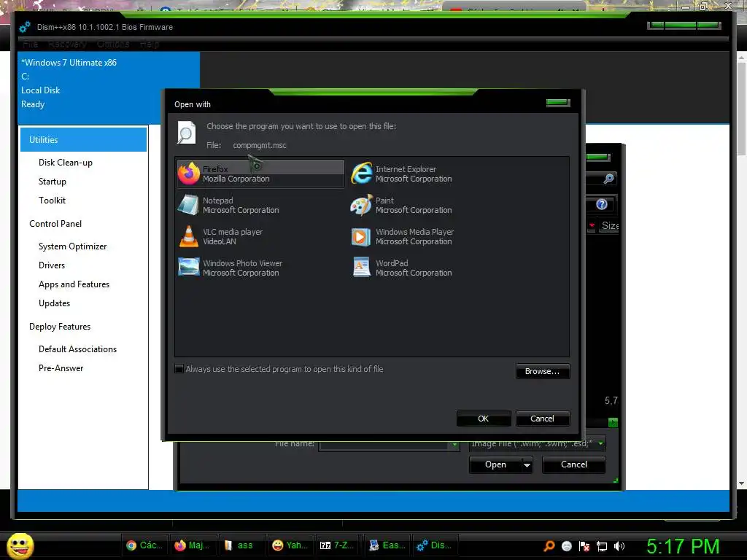Image resolution: width=747 pixels, height=560 pixels.
Task: Click Open in the file dialog
Action: click(495, 464)
